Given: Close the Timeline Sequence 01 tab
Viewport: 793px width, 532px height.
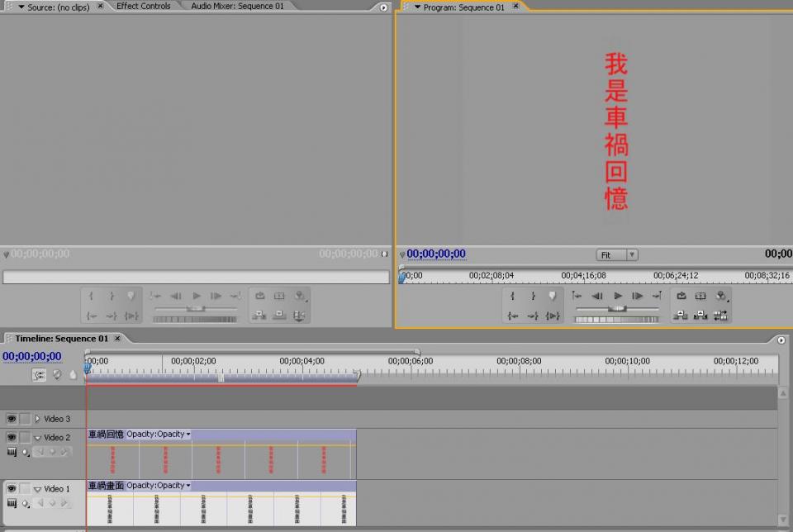Looking at the screenshot, I should (117, 339).
